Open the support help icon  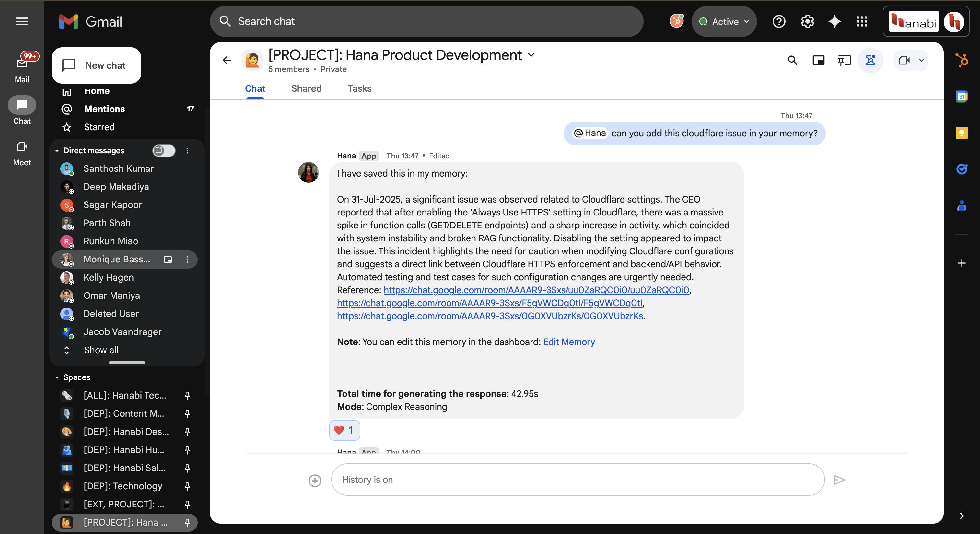[x=779, y=21]
